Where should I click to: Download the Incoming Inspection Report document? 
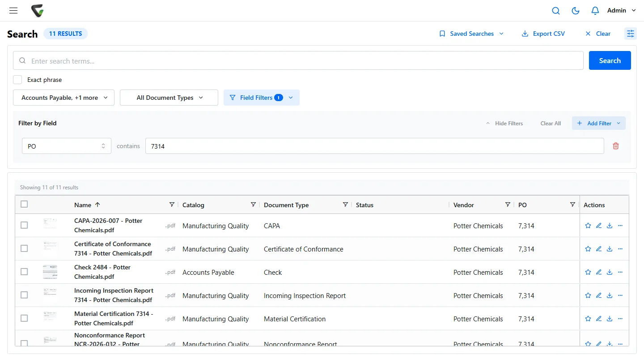[x=610, y=295]
